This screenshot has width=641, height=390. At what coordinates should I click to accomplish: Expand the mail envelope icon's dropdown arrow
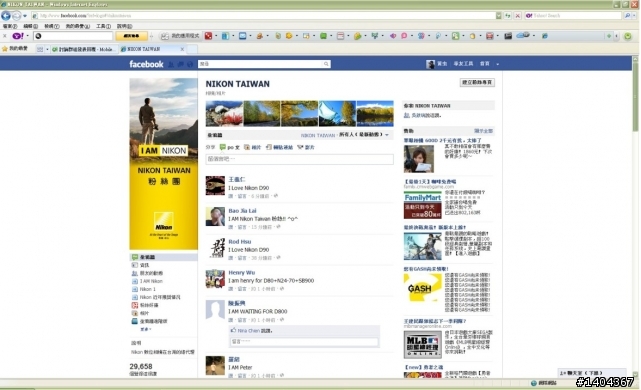[250, 36]
